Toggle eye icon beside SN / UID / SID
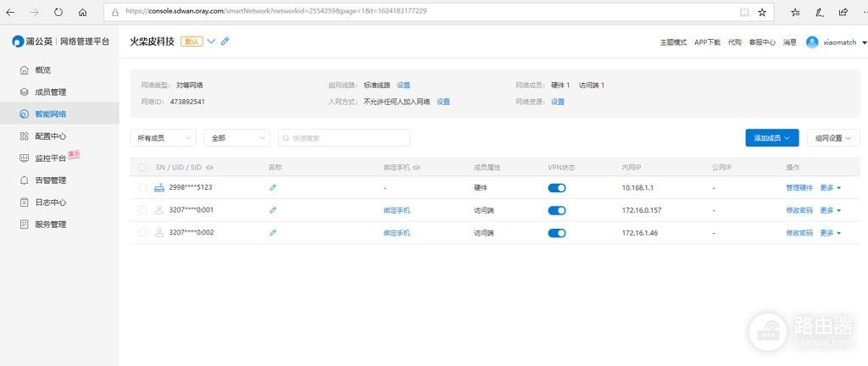This screenshot has width=868, height=366. click(x=210, y=167)
